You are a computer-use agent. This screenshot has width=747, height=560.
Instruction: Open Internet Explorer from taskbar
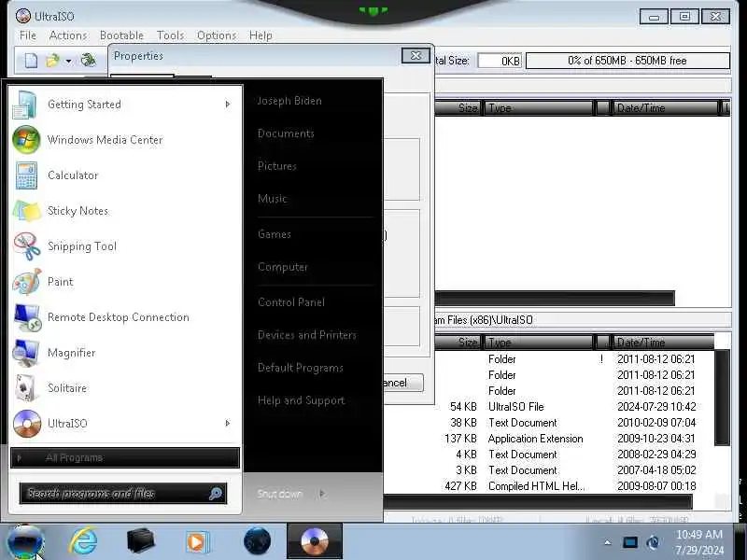(x=84, y=542)
